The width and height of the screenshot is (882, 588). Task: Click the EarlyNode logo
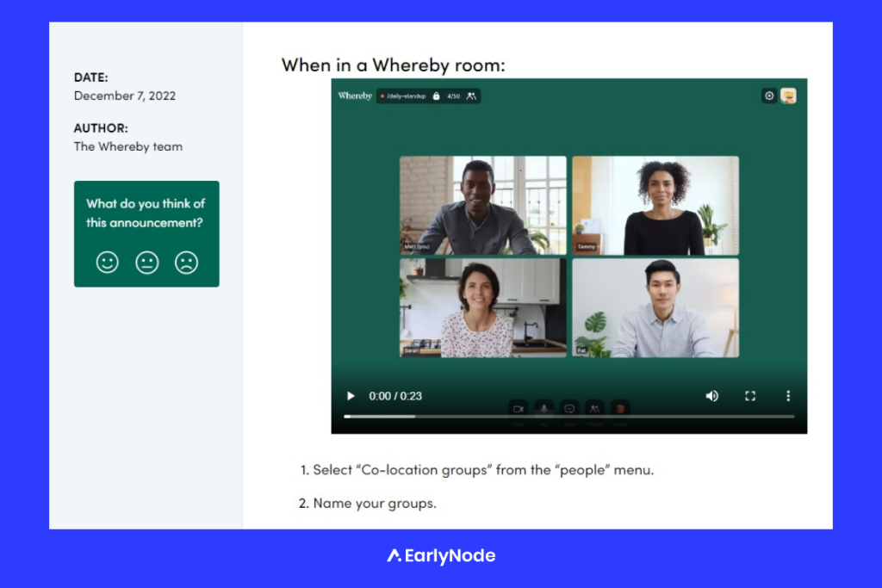[442, 556]
